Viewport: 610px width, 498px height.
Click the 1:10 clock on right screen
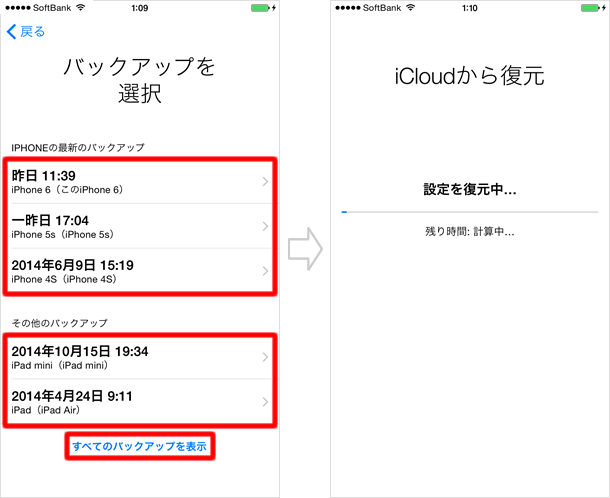click(470, 8)
